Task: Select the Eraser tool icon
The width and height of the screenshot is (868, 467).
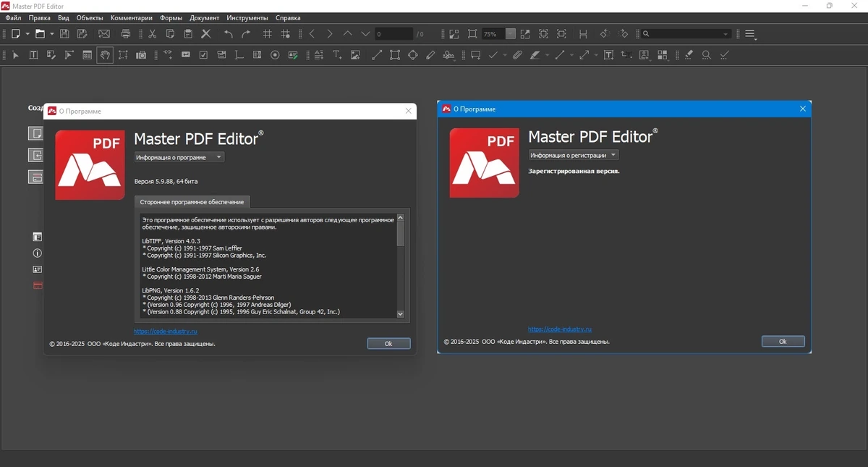Action: 689,55
